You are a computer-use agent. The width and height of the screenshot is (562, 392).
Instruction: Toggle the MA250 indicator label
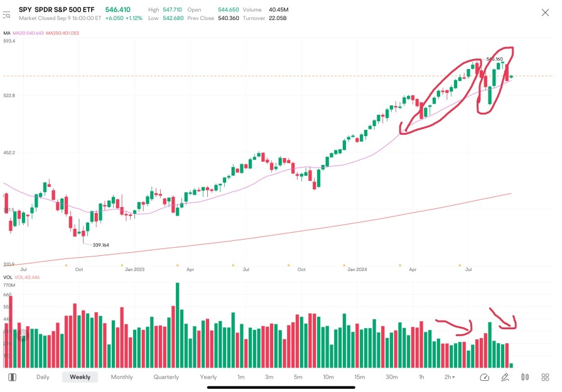point(62,33)
